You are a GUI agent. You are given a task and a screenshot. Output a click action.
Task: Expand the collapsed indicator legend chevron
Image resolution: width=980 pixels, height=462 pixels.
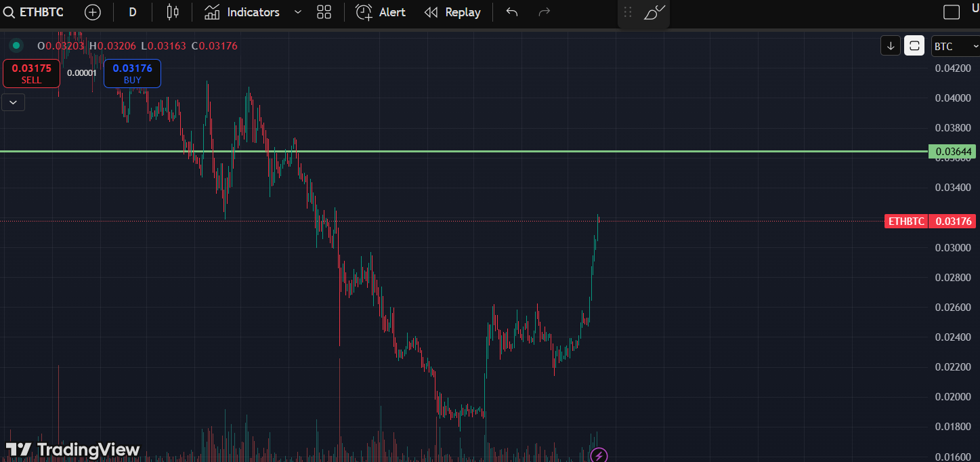pyautogui.click(x=14, y=102)
